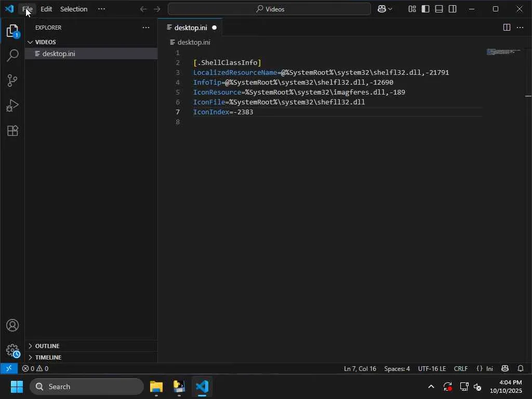Toggle the primary side bar visibility

click(x=425, y=9)
